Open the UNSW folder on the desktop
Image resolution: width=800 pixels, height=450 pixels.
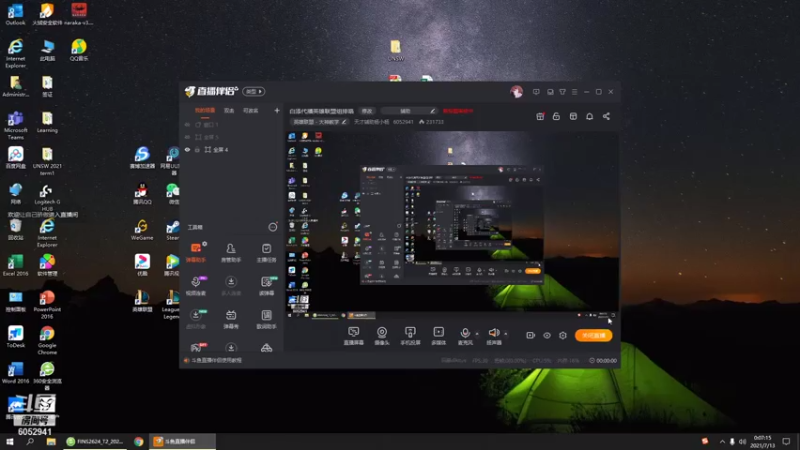(396, 51)
